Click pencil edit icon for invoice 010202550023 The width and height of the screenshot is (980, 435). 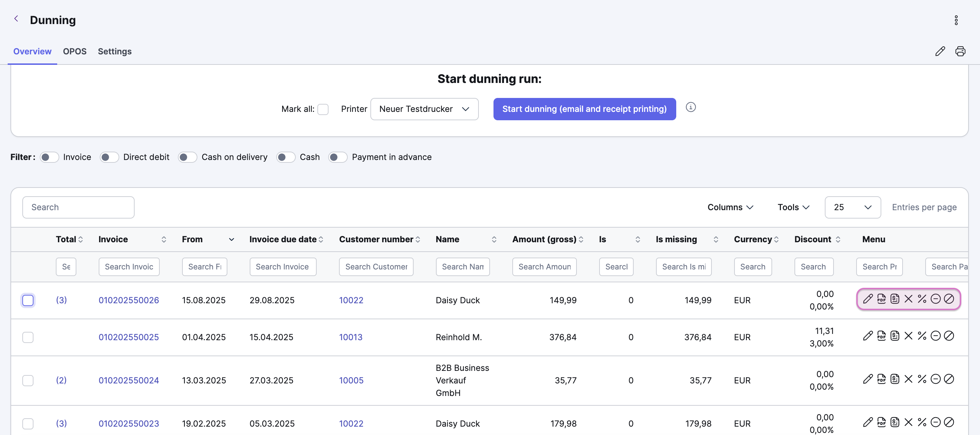tap(867, 422)
